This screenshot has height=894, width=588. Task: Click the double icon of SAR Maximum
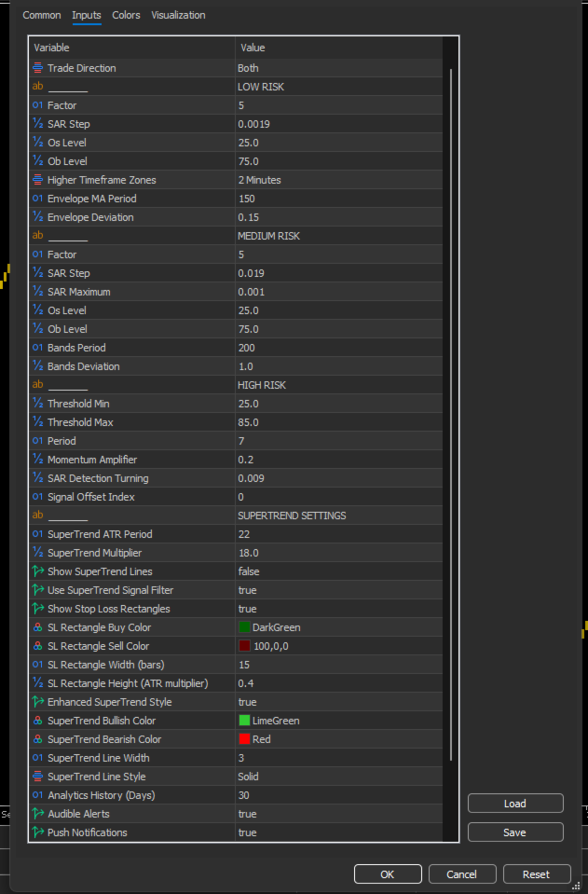[x=37, y=292]
